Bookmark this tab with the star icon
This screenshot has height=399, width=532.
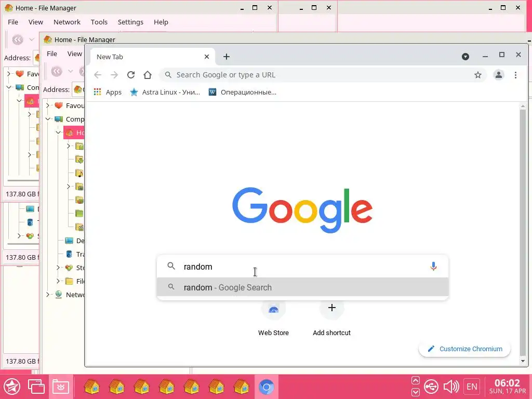tap(478, 75)
